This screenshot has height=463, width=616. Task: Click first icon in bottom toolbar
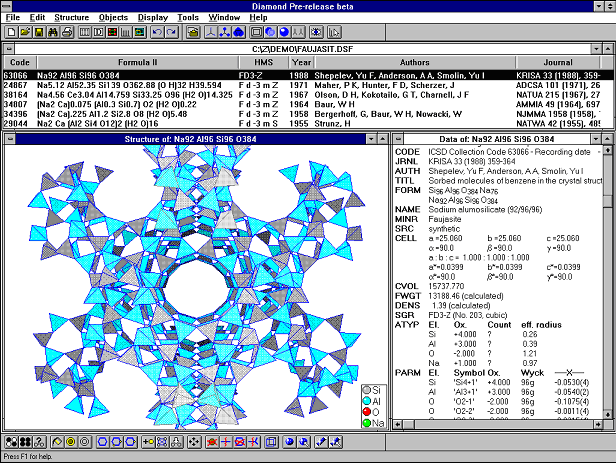[x=9, y=441]
